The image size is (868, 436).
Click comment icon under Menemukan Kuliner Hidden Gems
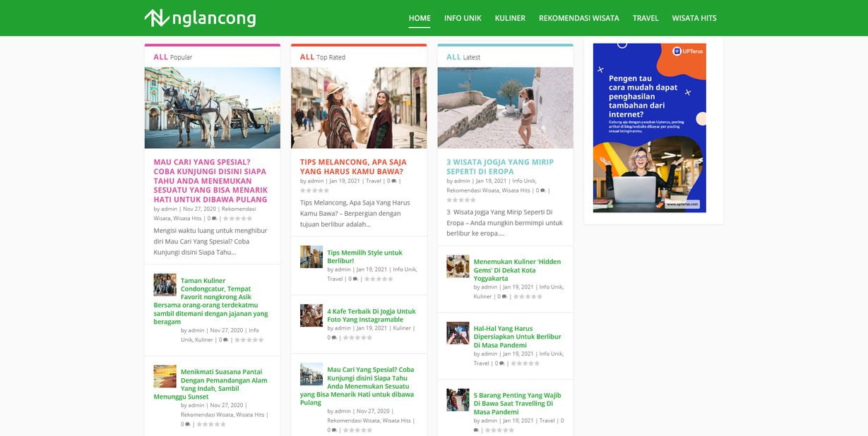coord(504,297)
